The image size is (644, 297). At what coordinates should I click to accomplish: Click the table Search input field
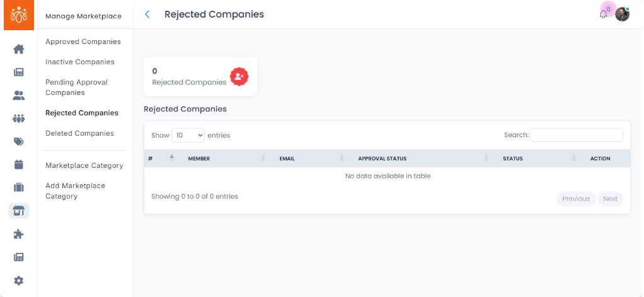pyautogui.click(x=576, y=135)
